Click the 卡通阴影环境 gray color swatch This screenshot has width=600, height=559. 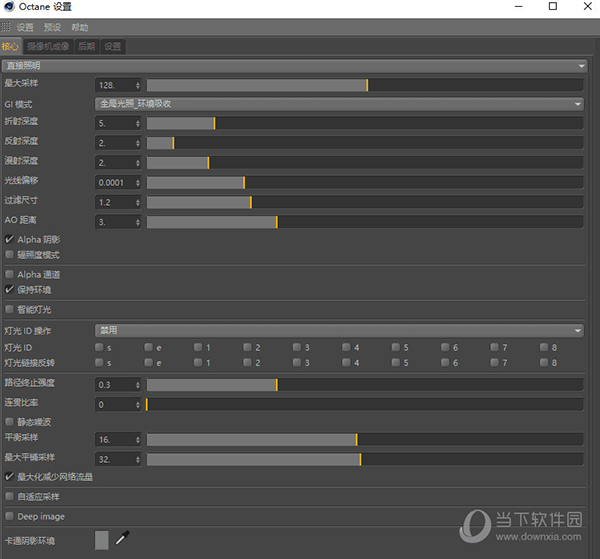point(101,540)
